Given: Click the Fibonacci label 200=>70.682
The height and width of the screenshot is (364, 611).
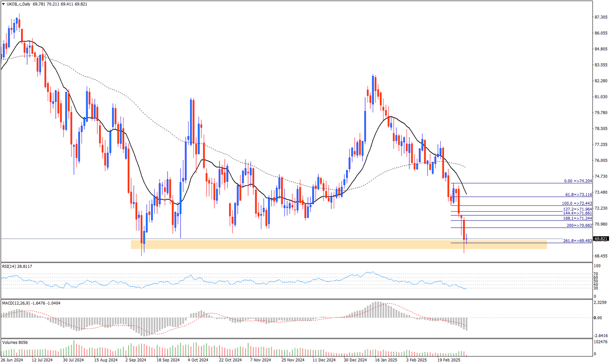Looking at the screenshot, I should pos(580,226).
